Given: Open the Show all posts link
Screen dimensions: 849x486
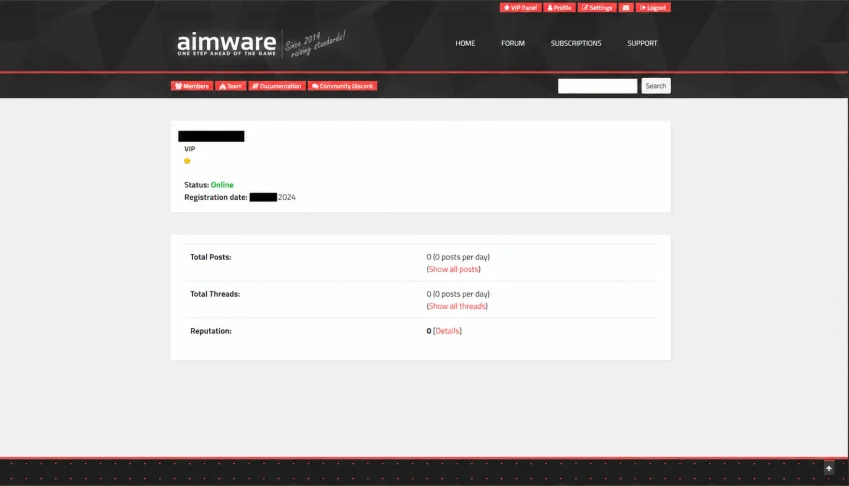Looking at the screenshot, I should [453, 269].
